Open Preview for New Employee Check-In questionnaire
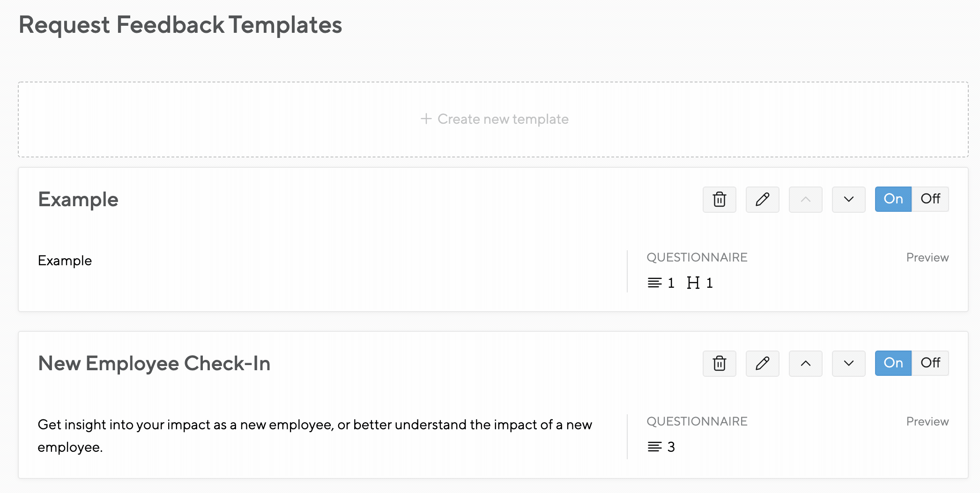The width and height of the screenshot is (980, 493). (x=927, y=421)
